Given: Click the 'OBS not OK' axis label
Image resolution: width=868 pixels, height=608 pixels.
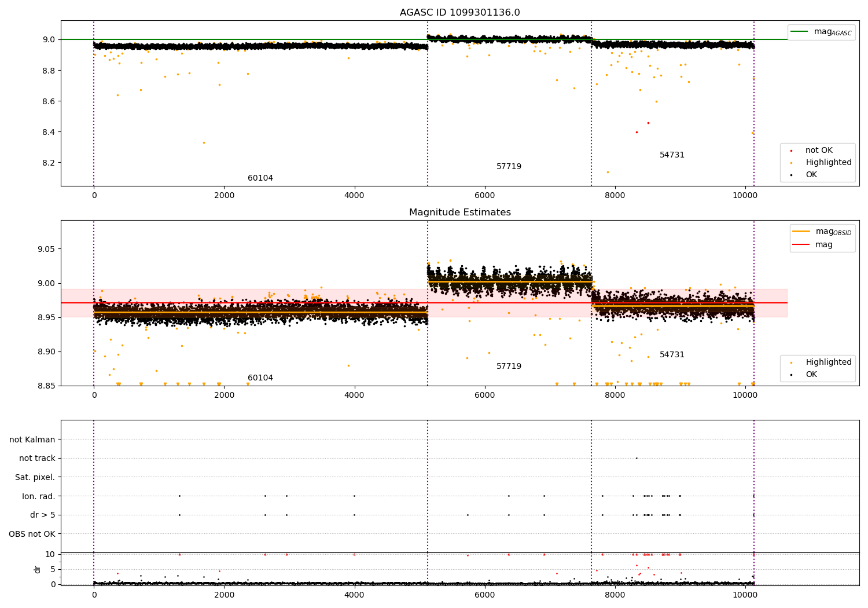Looking at the screenshot, I should point(32,534).
